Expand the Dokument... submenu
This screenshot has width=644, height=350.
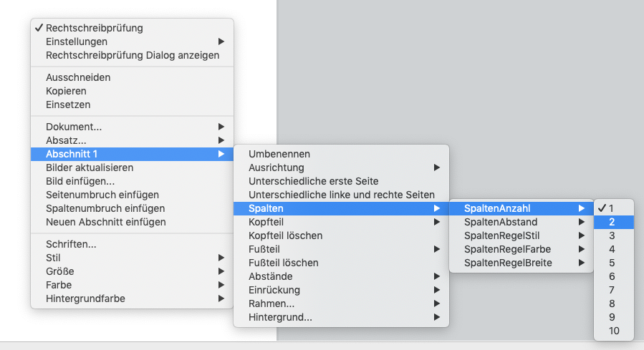point(74,127)
